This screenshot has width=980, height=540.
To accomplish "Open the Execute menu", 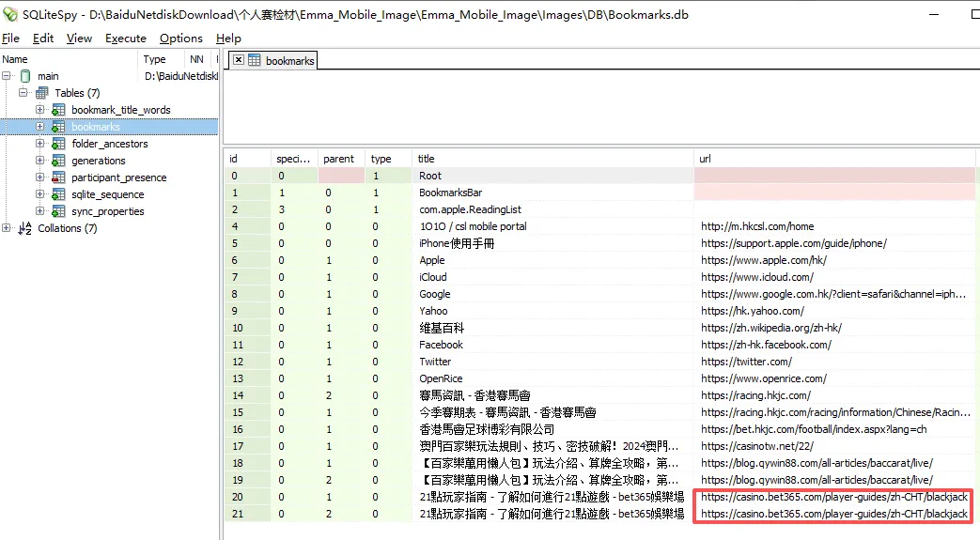I will [126, 39].
